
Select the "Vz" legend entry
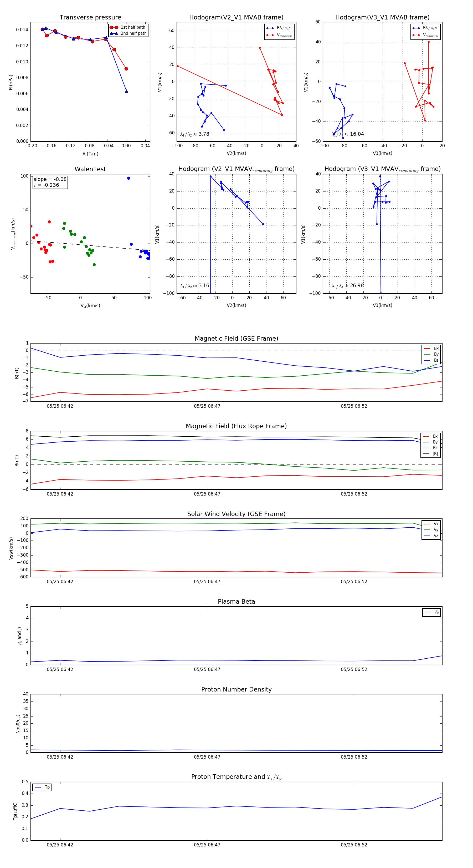coord(431,536)
